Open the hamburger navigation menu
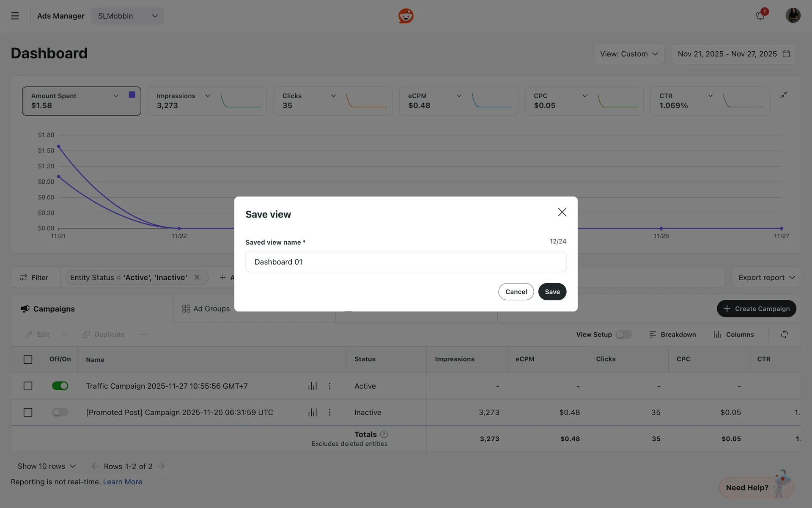This screenshot has width=812, height=508. [15, 16]
